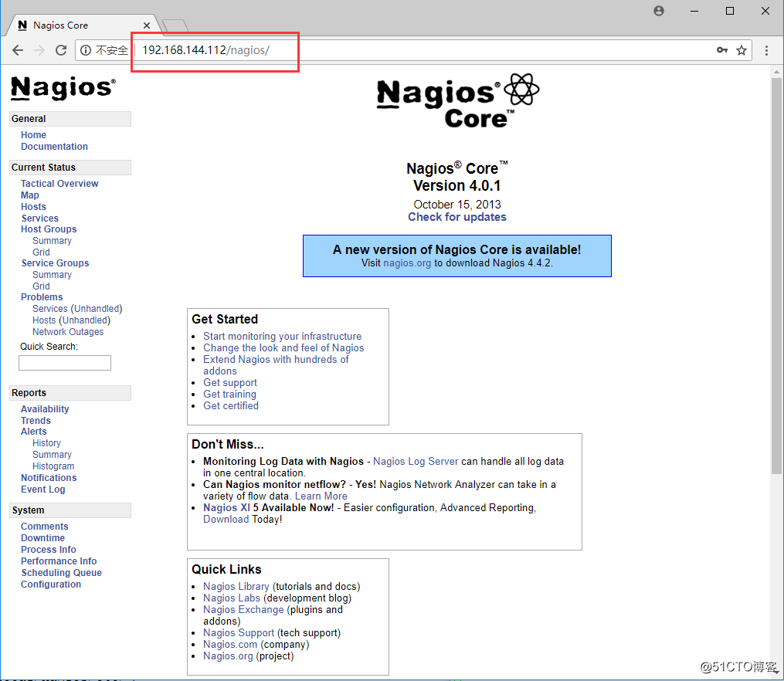Image resolution: width=784 pixels, height=681 pixels.
Task: Open the Chrome three-dot menu
Action: pos(766,50)
